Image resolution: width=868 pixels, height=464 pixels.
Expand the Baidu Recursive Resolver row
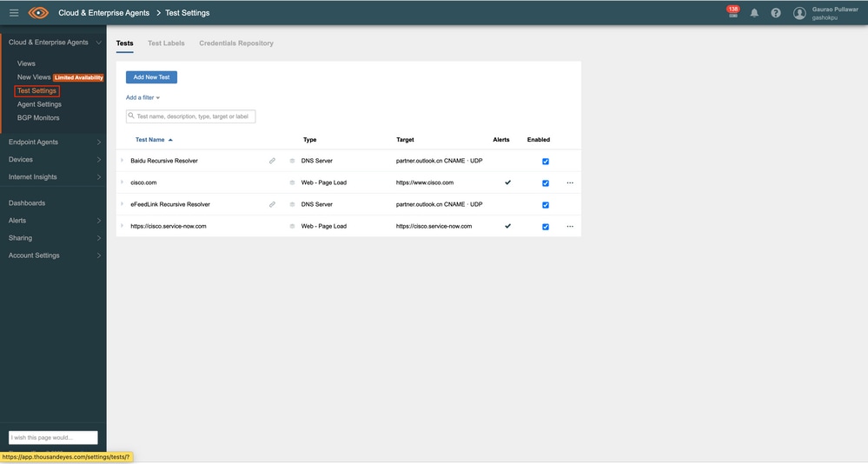point(122,160)
